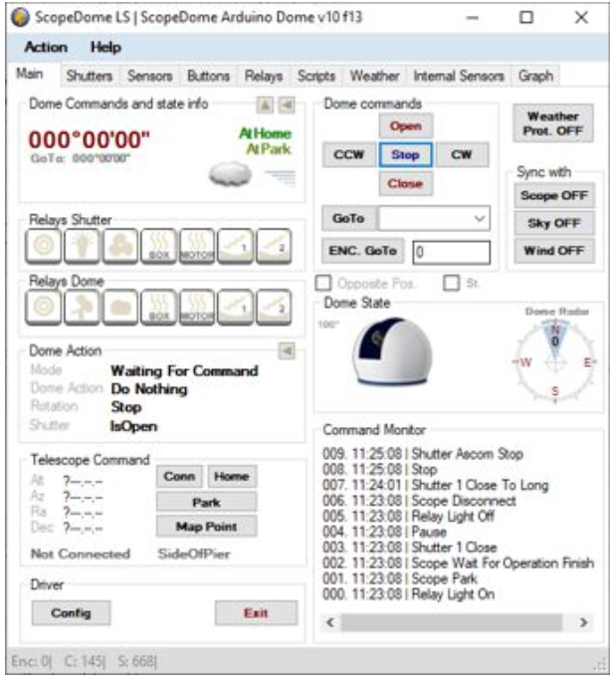This screenshot has height=682, width=616.
Task: Click the left-arrow icon in Dome Commands info header
Action: [x=287, y=105]
